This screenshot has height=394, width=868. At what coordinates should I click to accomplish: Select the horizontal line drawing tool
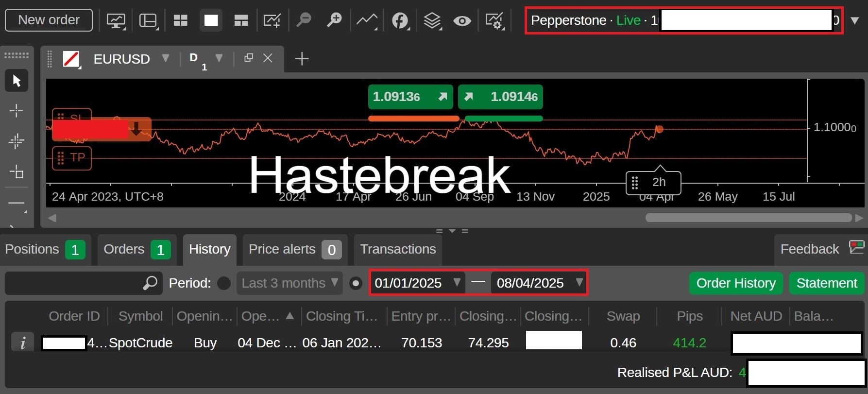click(17, 203)
